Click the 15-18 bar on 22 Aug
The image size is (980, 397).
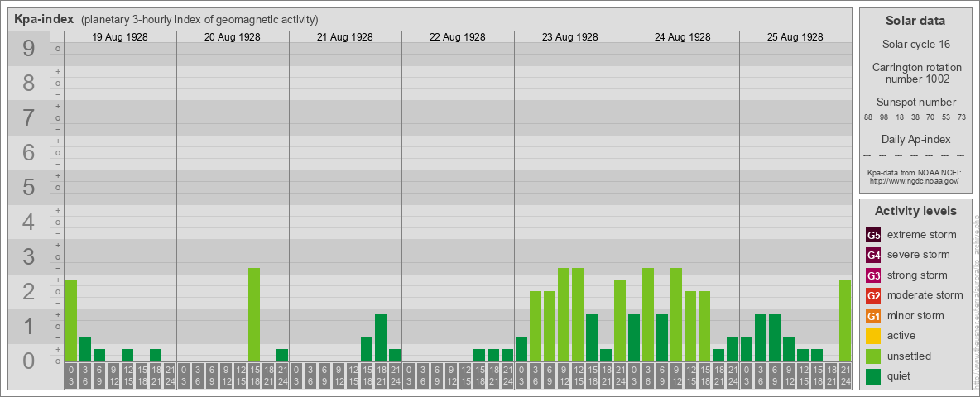pyautogui.click(x=479, y=355)
